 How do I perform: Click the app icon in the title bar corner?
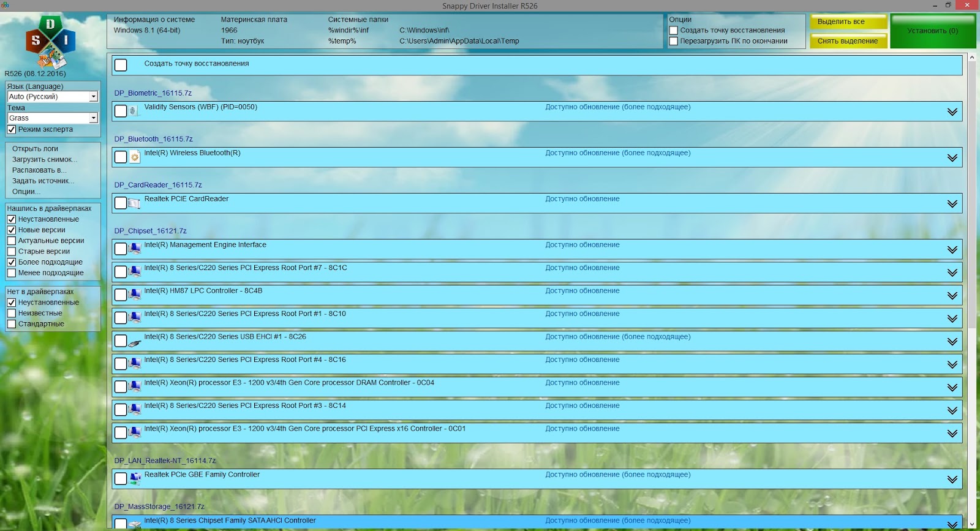click(x=5, y=5)
